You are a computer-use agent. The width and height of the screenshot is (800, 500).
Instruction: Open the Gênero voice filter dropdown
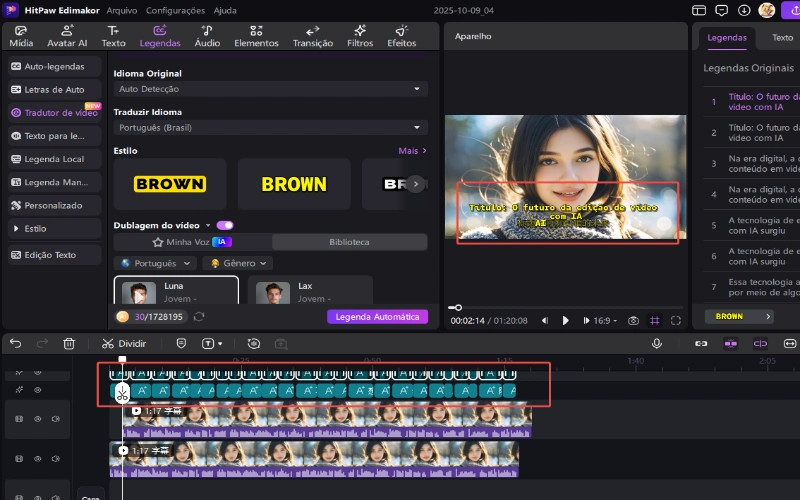pos(238,263)
